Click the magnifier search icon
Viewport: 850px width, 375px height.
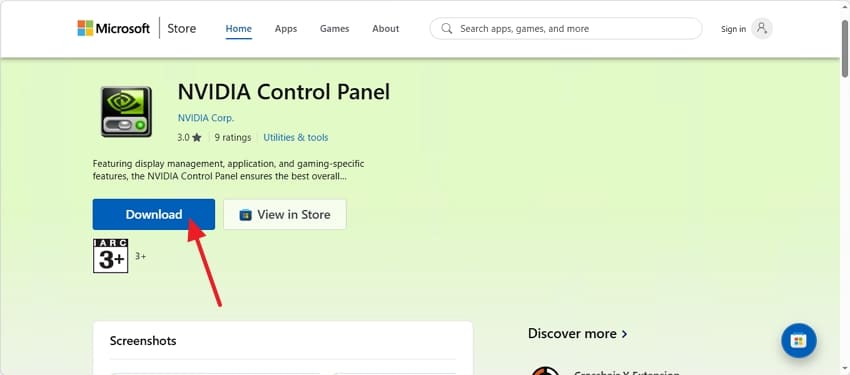[x=447, y=29]
